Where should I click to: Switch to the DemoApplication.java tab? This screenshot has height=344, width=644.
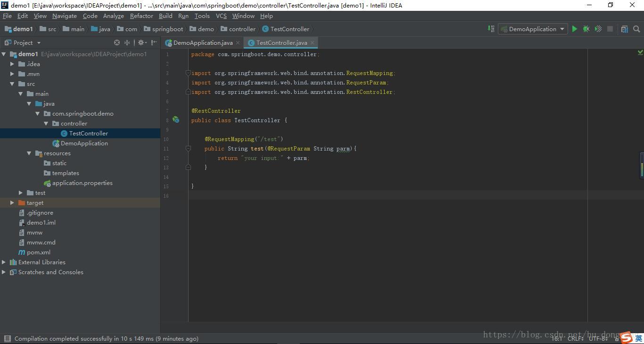(203, 42)
